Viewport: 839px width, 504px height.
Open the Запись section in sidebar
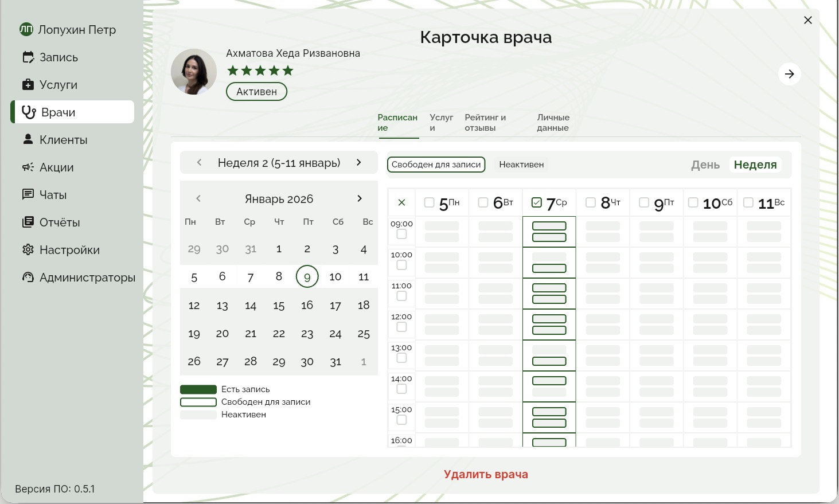click(58, 57)
